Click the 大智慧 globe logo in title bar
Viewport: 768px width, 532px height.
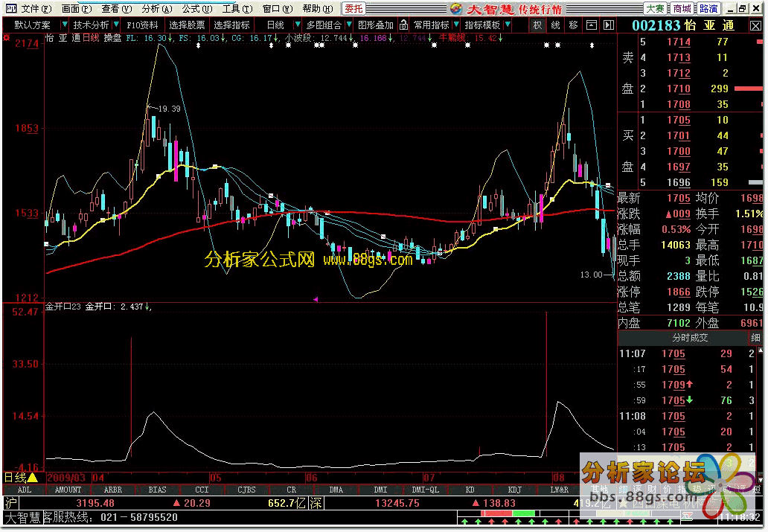tap(456, 8)
